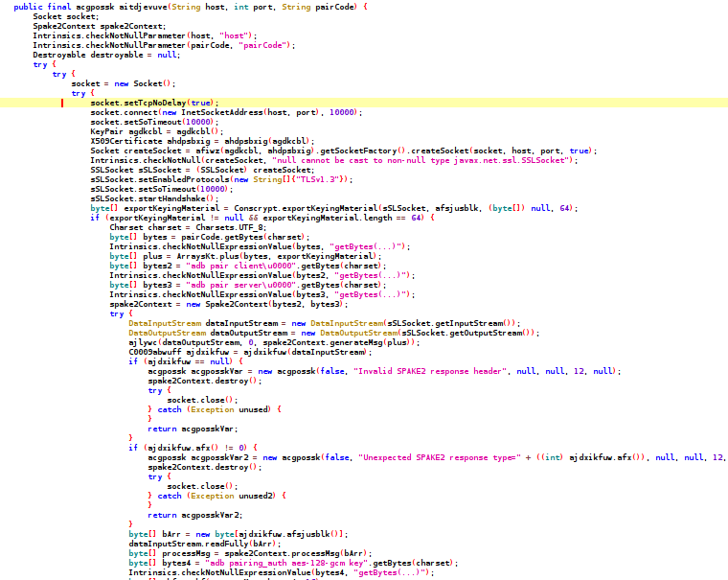This screenshot has height=580, width=728.
Task: Click the "Invalid SPAKE2 response header" string
Action: [430, 371]
